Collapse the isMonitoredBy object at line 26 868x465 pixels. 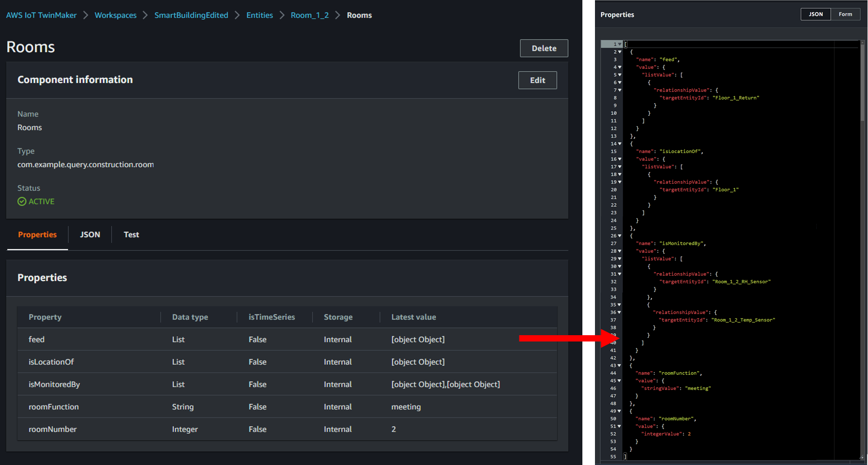point(619,235)
